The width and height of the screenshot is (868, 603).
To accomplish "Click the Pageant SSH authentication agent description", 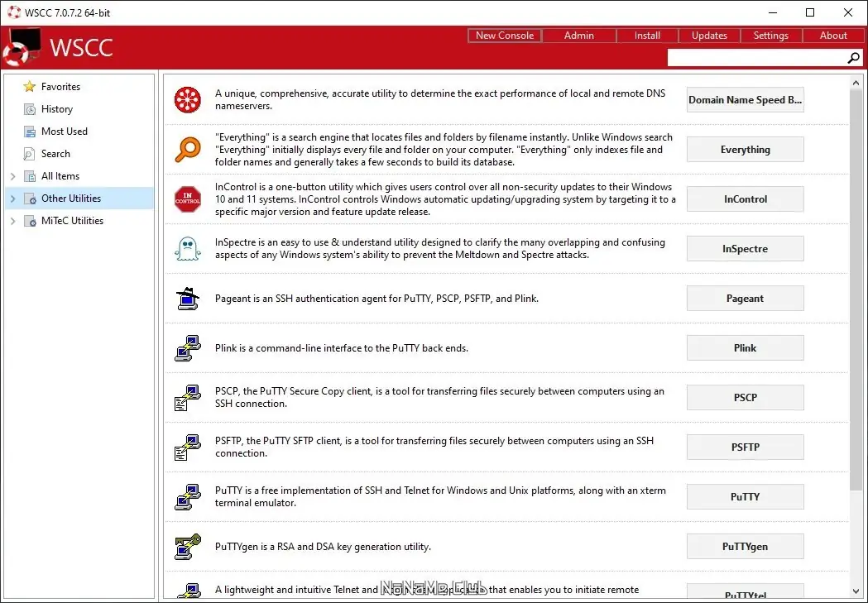I will (x=376, y=299).
